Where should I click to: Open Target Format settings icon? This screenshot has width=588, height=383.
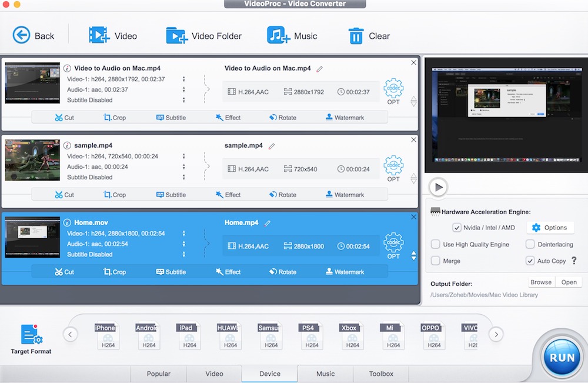(31, 335)
